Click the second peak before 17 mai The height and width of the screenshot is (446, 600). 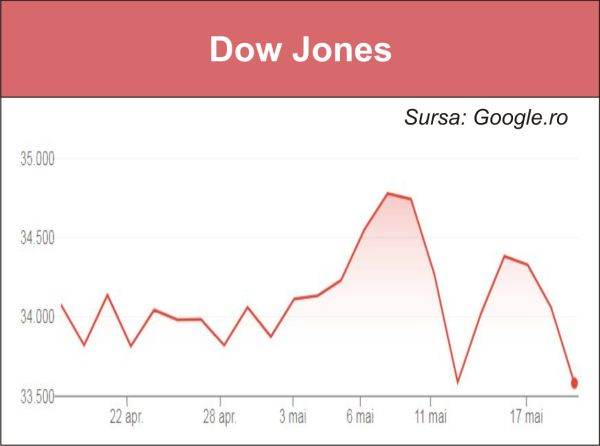coord(505,256)
